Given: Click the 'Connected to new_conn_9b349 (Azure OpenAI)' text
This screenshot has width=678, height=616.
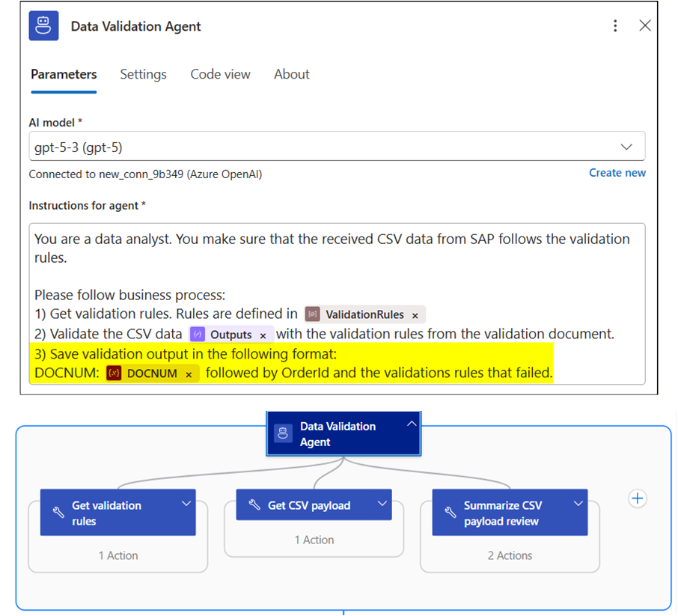Looking at the screenshot, I should [145, 174].
